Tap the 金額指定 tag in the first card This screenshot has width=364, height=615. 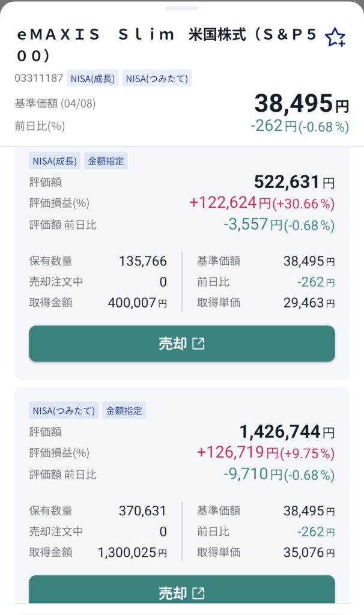point(106,160)
